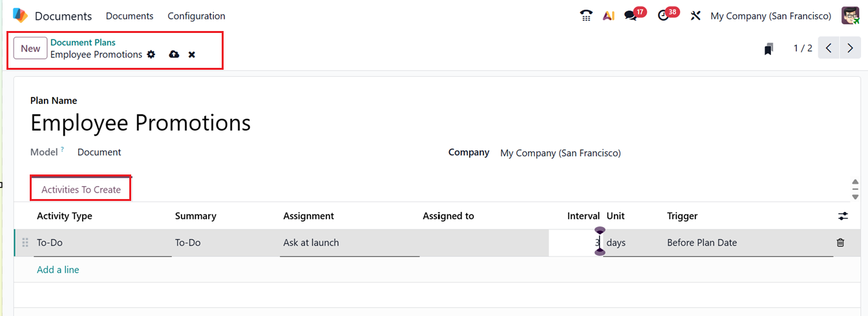Open the Assignment dropdown showing Ask at launch
Image resolution: width=868 pixels, height=316 pixels.
(349, 243)
